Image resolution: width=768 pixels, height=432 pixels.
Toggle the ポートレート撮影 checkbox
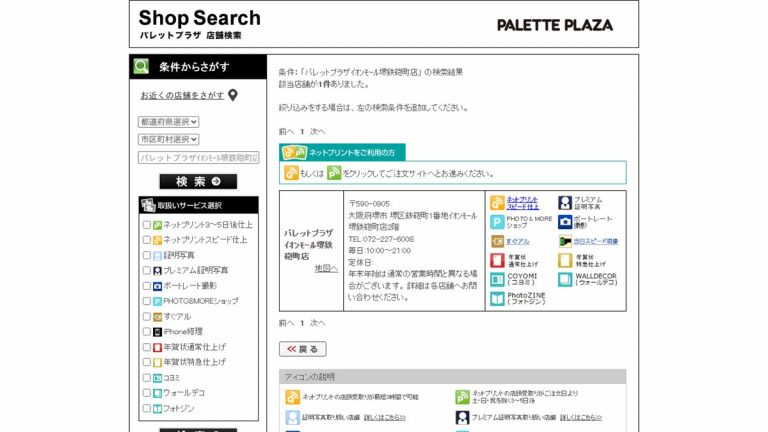click(146, 286)
